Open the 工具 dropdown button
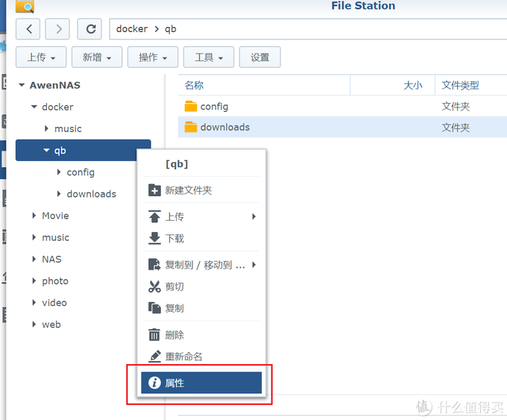This screenshot has width=507, height=420. (209, 57)
